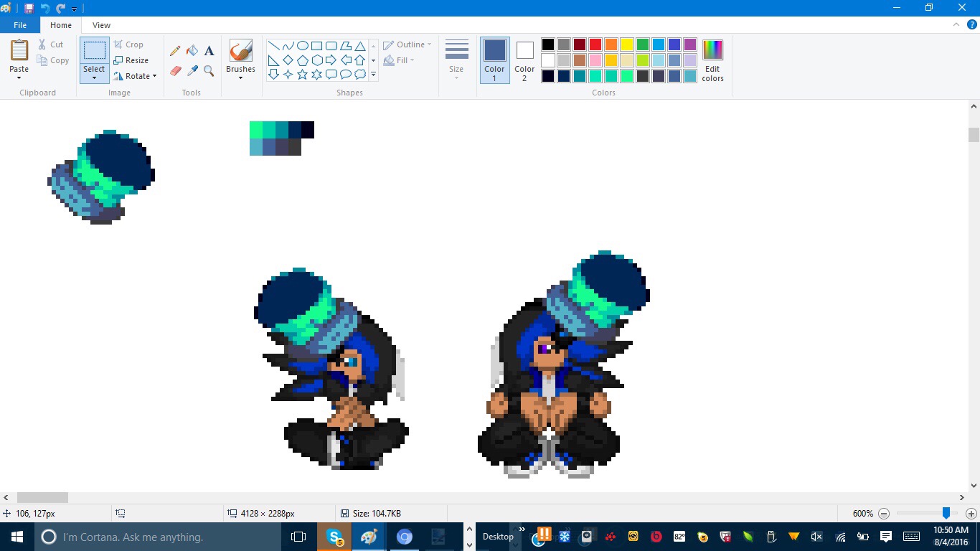980x551 pixels.
Task: Open the Rotate dropdown menu
Action: (x=154, y=76)
